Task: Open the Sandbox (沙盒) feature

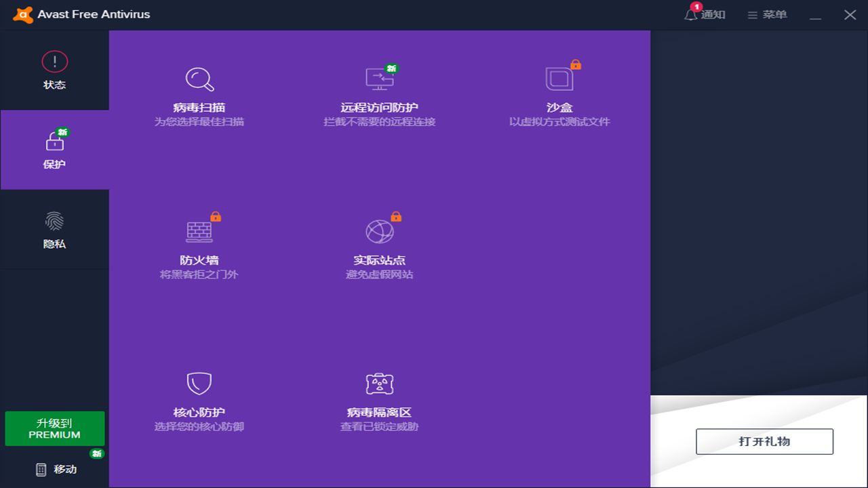Action: pyautogui.click(x=557, y=78)
